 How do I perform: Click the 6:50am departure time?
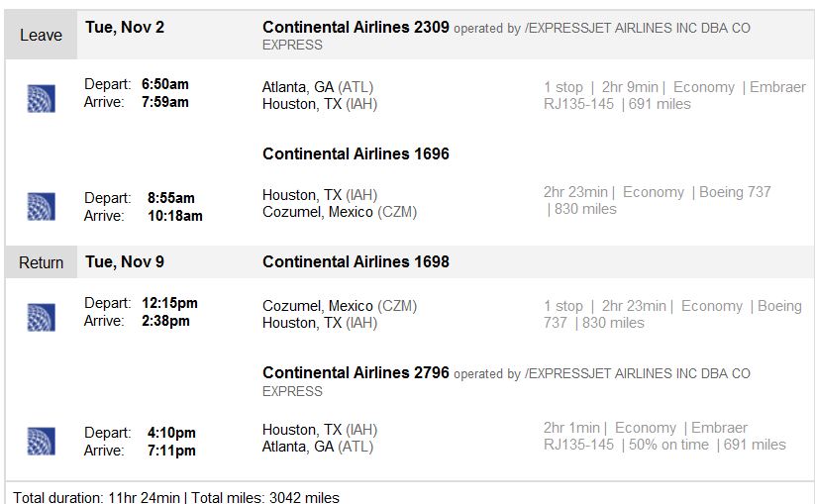[x=165, y=84]
